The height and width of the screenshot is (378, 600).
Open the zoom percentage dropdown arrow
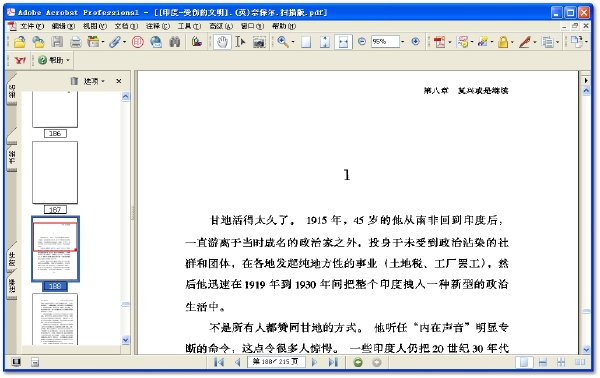[x=403, y=42]
